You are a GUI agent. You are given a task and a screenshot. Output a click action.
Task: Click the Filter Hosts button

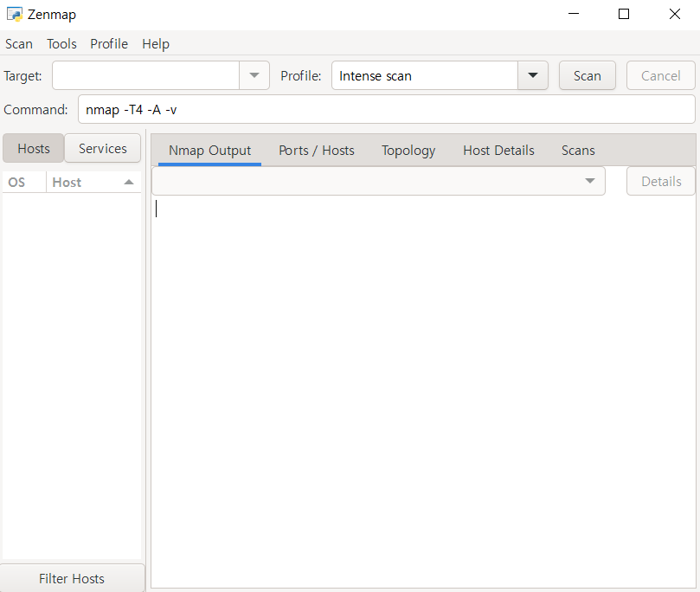72,579
